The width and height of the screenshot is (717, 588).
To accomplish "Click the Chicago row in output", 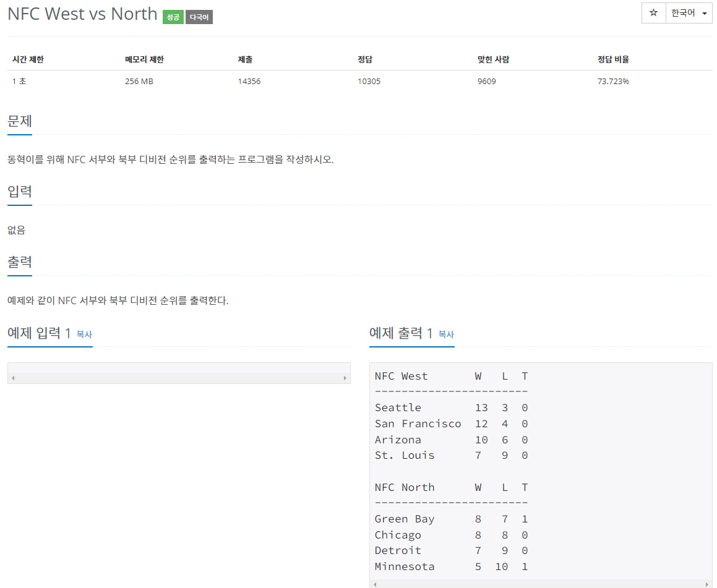I will tap(452, 535).
